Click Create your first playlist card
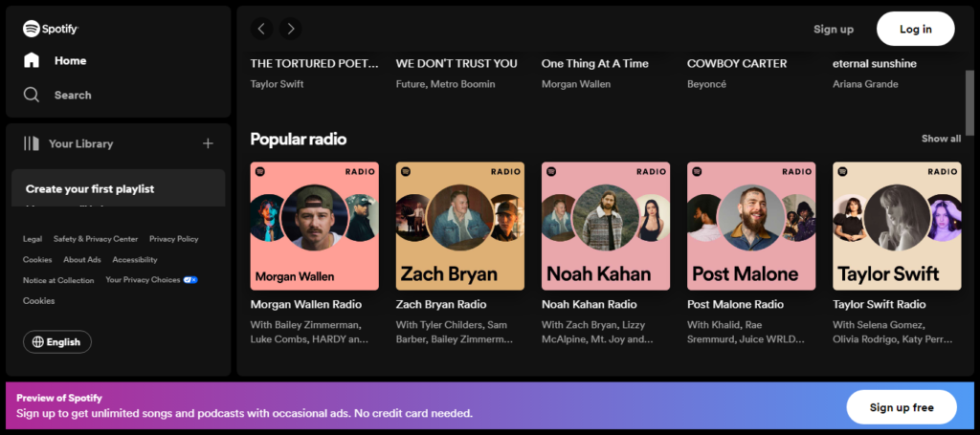The width and height of the screenshot is (980, 435). (x=118, y=187)
